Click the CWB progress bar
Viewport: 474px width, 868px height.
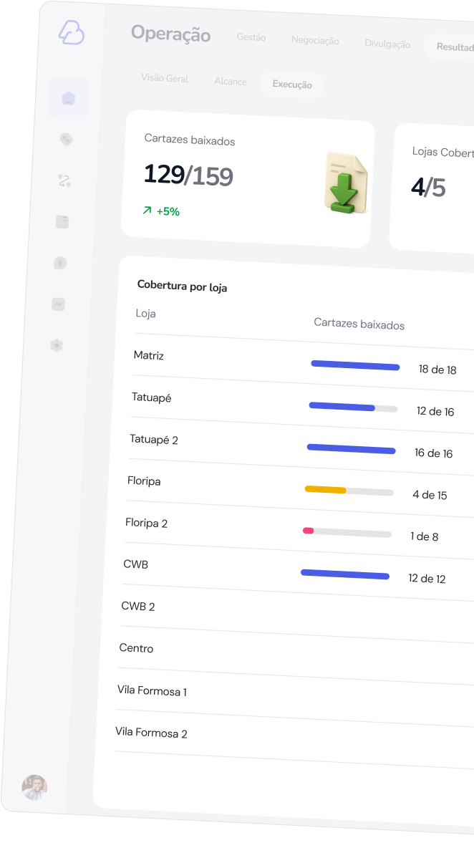click(345, 574)
